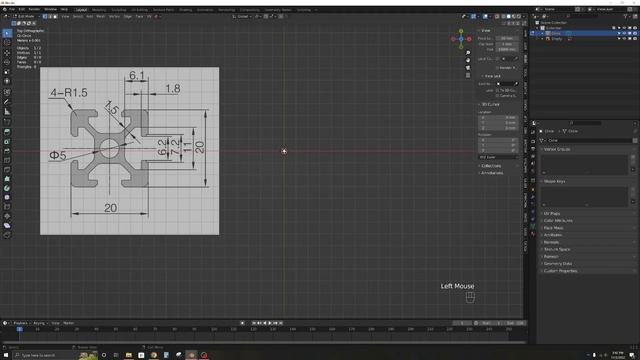Screen dimensions: 640x360
Task: Collapse the View panel in sidebar
Action: 485,31
